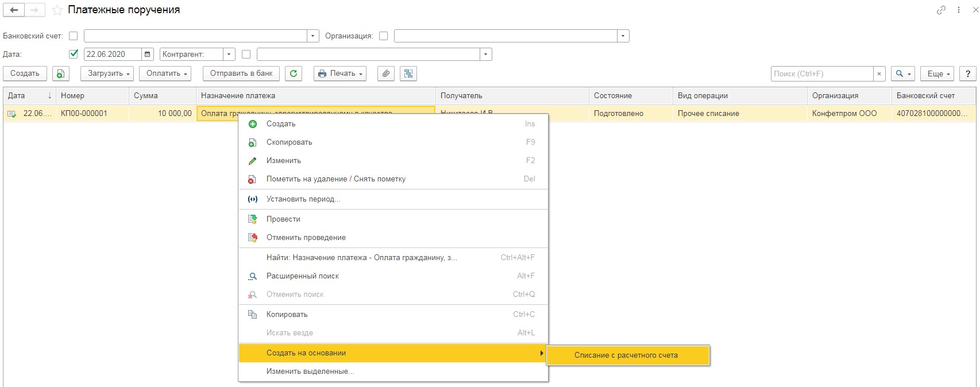Click green plus icon beside menu item Создать
Image resolution: width=980 pixels, height=387 pixels.
[x=252, y=124]
